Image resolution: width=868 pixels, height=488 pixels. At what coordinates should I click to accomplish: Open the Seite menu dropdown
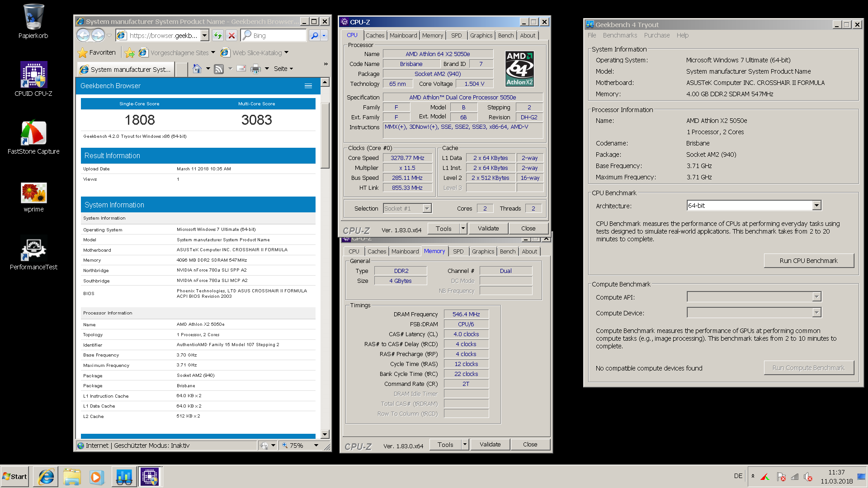(283, 69)
